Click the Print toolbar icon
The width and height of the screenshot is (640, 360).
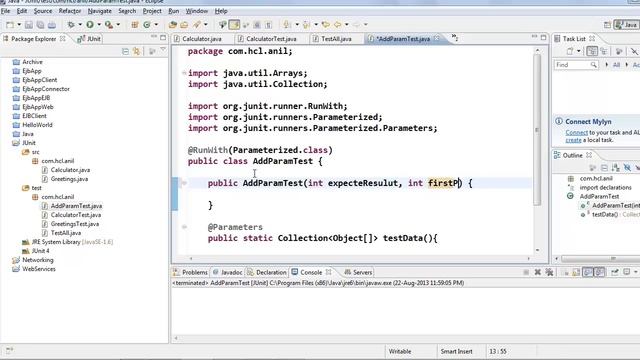(x=52, y=24)
